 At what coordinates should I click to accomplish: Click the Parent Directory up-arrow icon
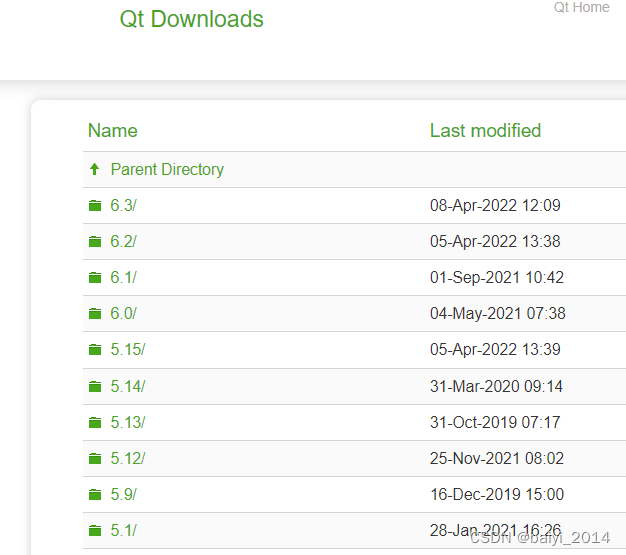(x=95, y=169)
